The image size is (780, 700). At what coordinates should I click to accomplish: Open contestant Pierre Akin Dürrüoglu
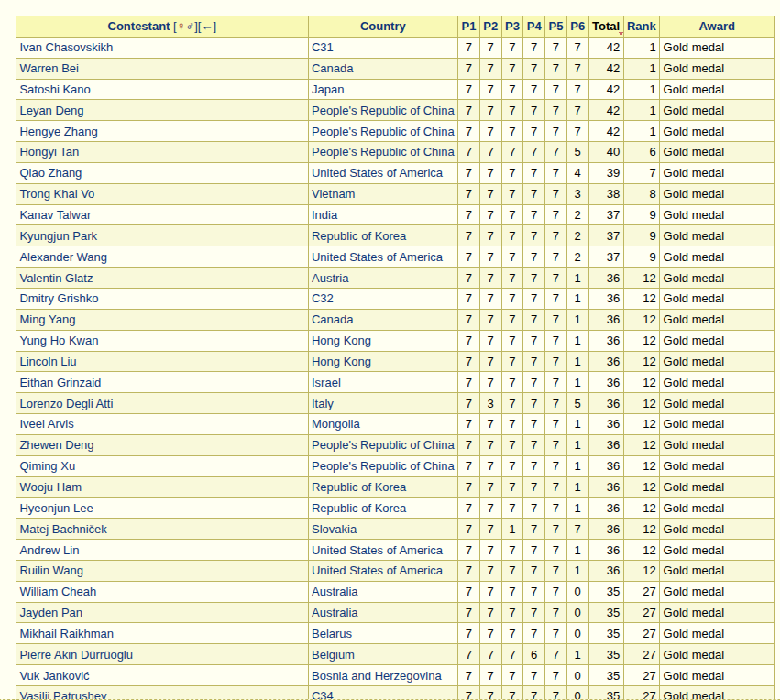pos(76,655)
